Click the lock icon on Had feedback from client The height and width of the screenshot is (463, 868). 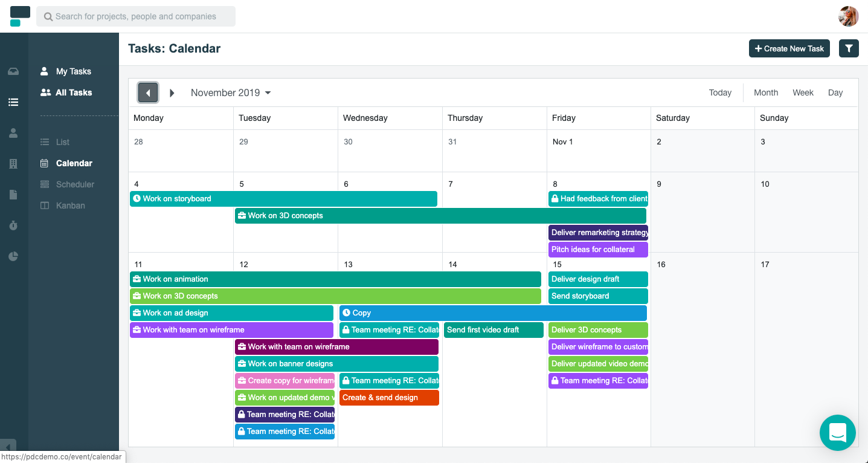555,198
